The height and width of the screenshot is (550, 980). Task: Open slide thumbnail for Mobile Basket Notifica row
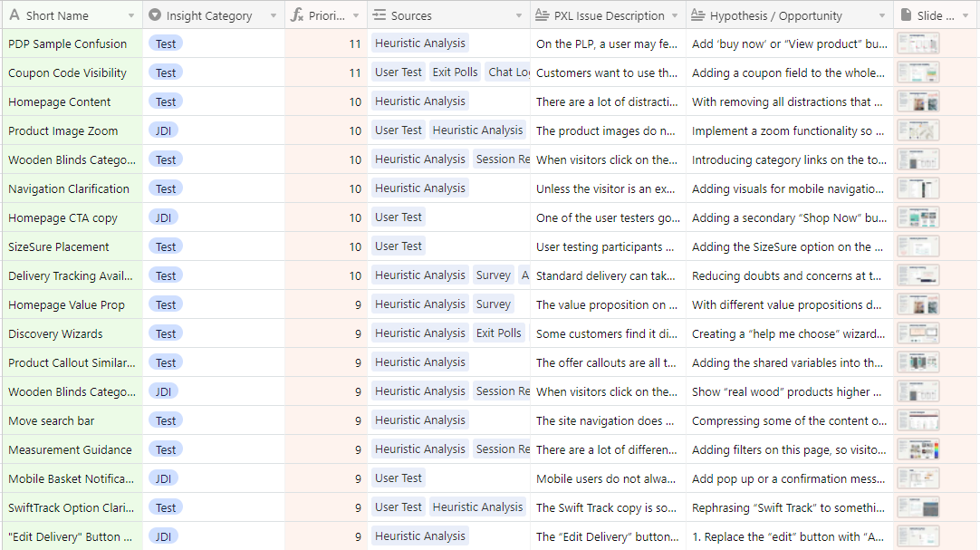pyautogui.click(x=918, y=478)
